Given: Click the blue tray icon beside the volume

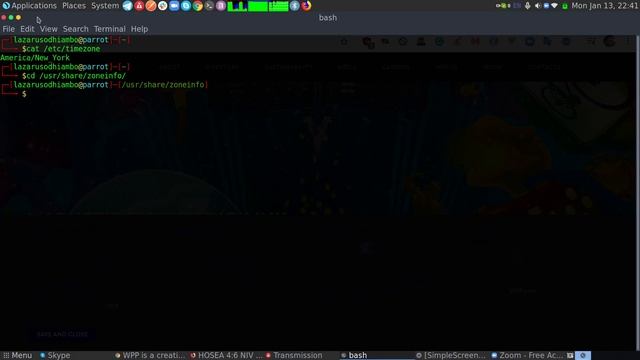Looking at the screenshot, I should [546, 6].
